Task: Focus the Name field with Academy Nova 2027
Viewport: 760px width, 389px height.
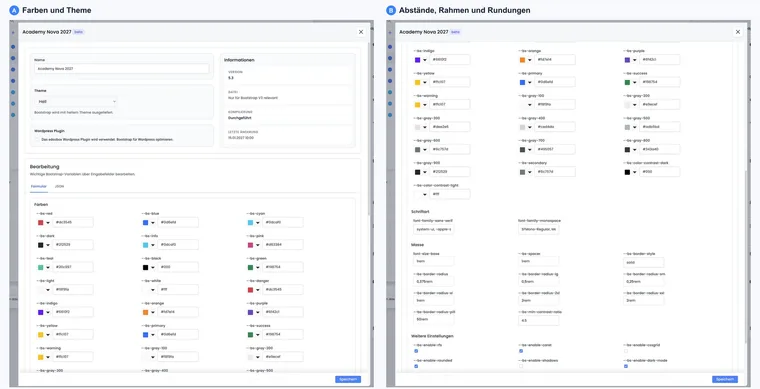Action: (x=122, y=69)
